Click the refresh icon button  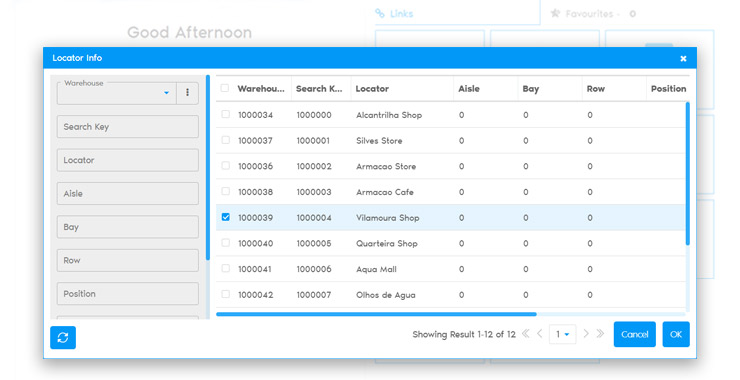click(63, 338)
